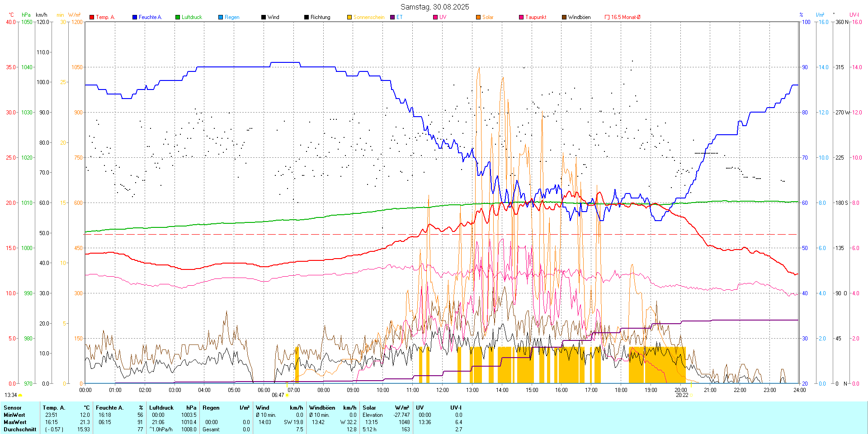Click the Luftdruck column header in table

coord(161,408)
